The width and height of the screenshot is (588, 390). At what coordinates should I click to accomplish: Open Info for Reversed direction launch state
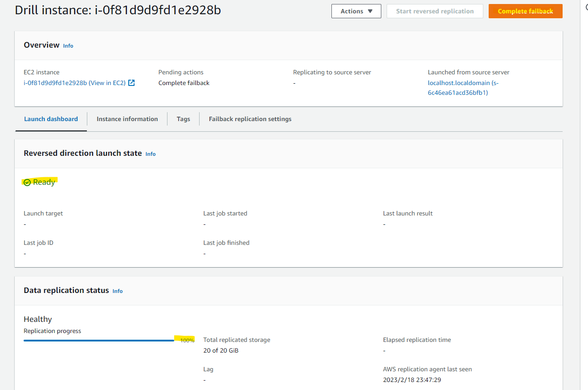pos(151,154)
